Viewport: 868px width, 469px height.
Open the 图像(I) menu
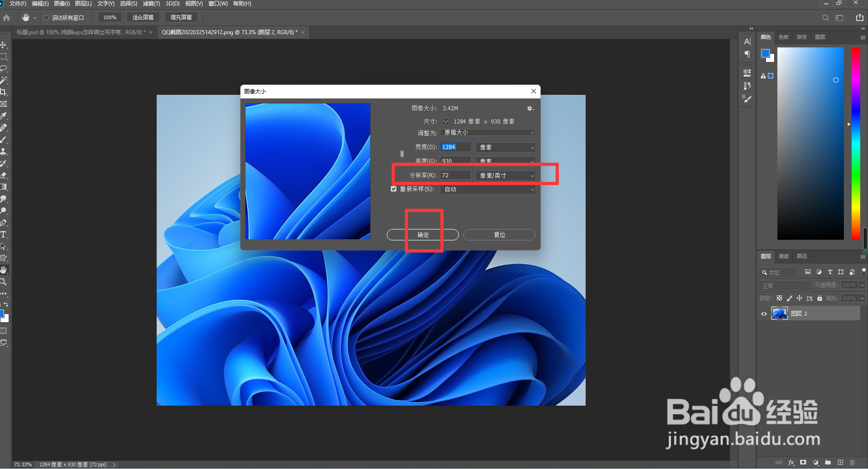61,4
